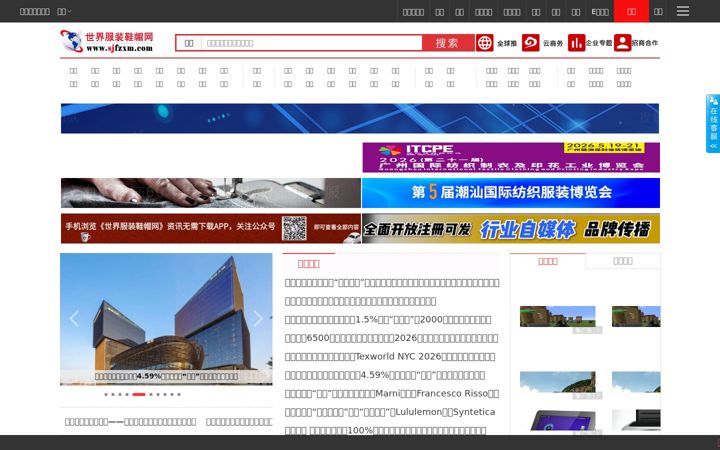Open the 在线客服 side widget
This screenshot has width=720, height=450.
(x=713, y=123)
